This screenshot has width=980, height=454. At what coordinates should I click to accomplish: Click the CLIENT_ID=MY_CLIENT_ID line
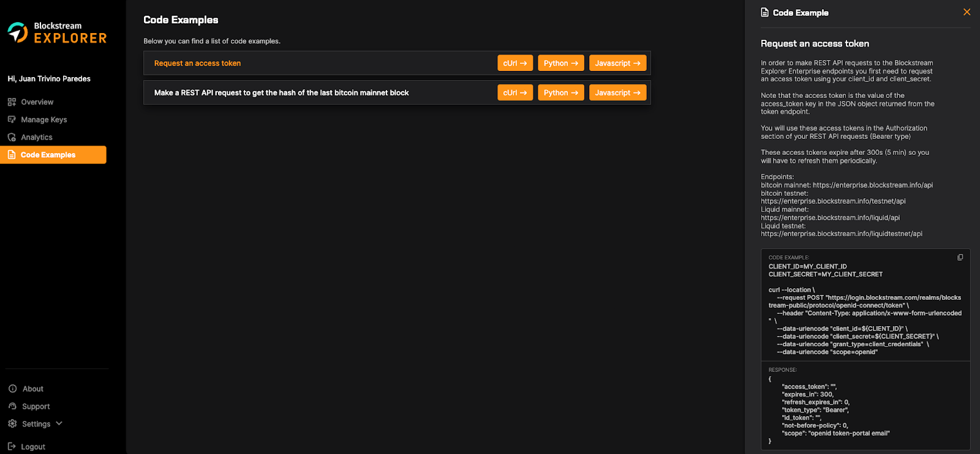point(808,267)
